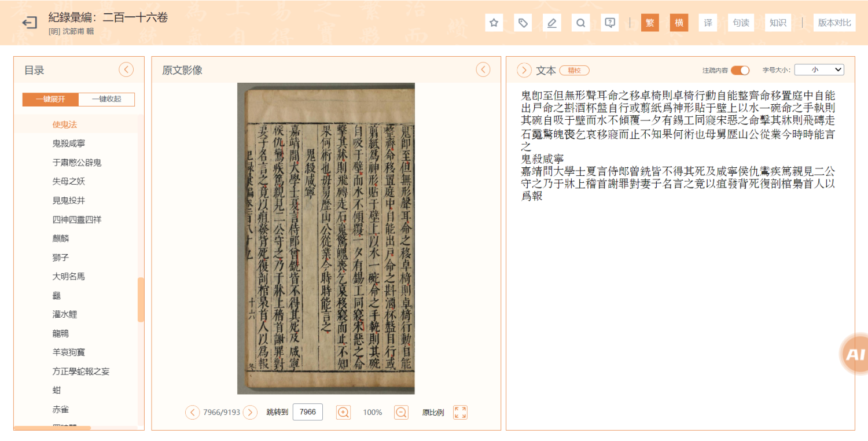Screen dimensions: 868x441
Task: Click the tag label icon
Action: pyautogui.click(x=523, y=23)
